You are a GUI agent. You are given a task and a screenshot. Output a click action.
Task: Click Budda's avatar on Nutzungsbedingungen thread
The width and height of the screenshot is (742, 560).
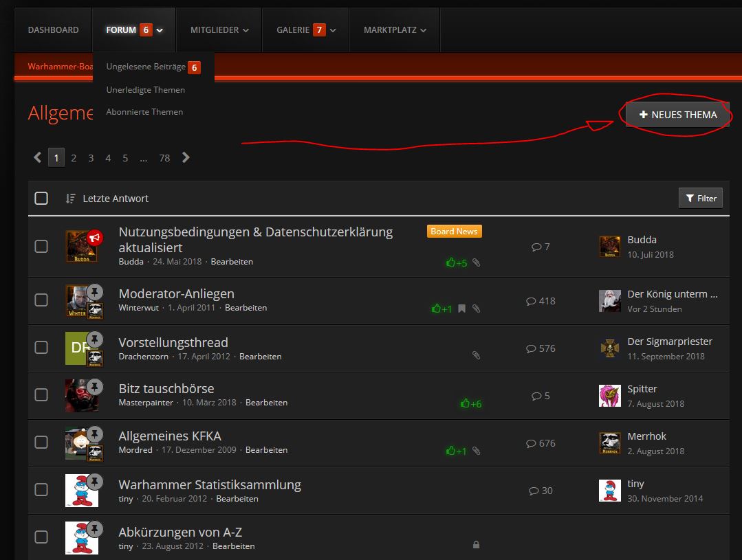tap(81, 247)
